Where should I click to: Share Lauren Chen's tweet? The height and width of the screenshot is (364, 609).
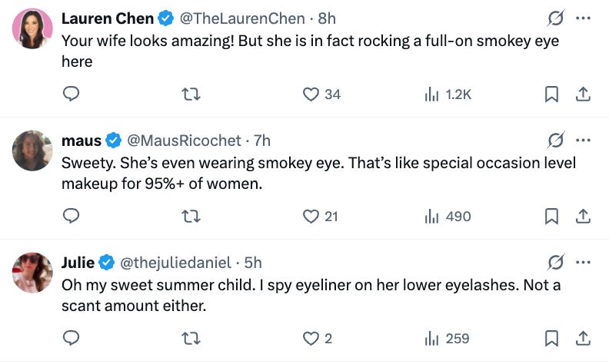[x=583, y=94]
